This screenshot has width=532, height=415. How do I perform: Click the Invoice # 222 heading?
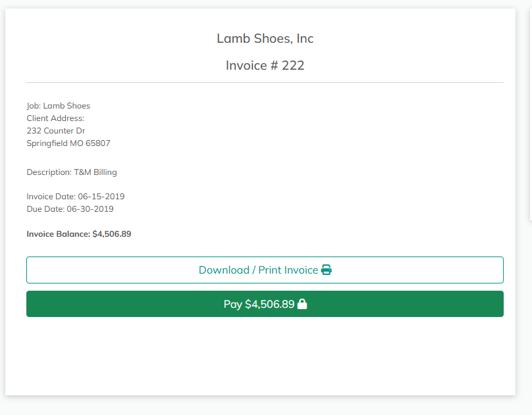[265, 65]
